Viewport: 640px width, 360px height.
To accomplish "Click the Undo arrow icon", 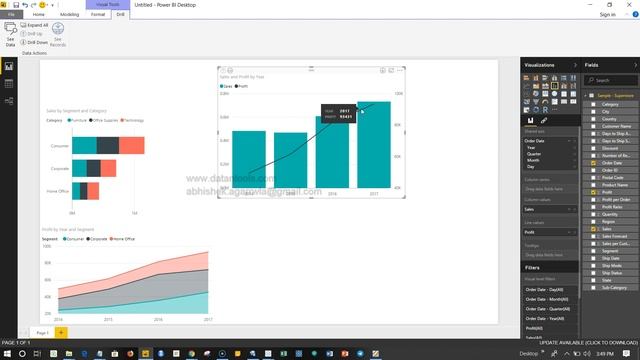I will pos(25,5).
